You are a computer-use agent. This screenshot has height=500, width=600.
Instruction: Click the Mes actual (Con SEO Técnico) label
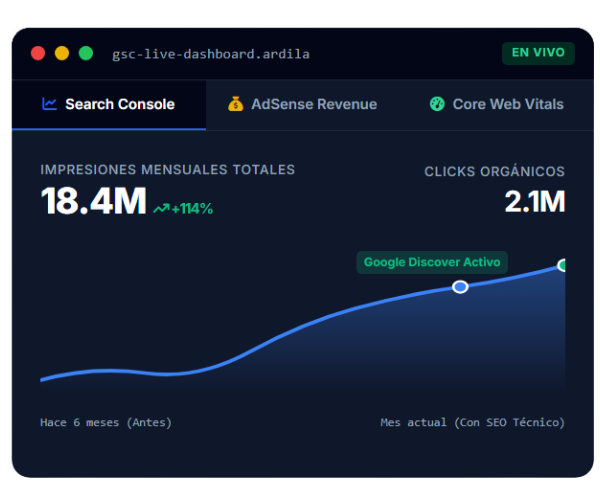coord(473,422)
